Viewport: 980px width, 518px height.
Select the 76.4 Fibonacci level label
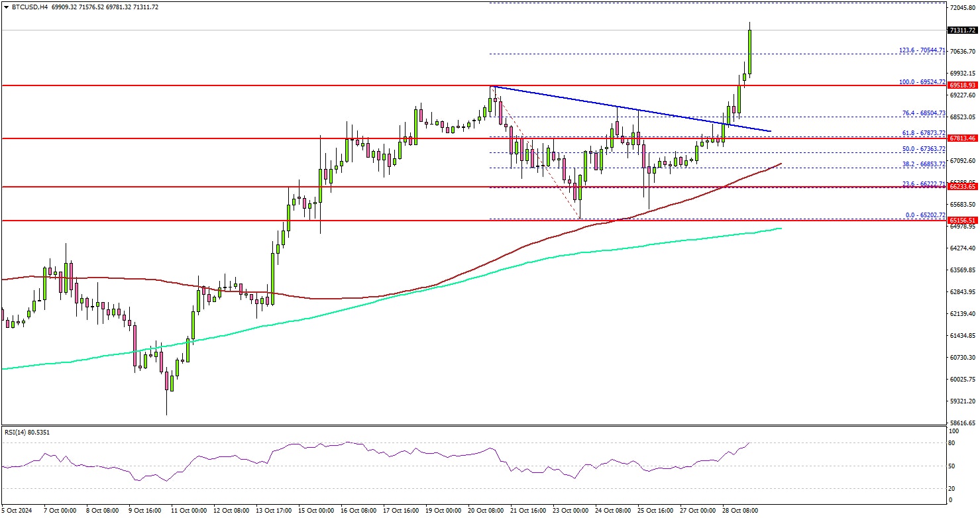click(x=922, y=113)
